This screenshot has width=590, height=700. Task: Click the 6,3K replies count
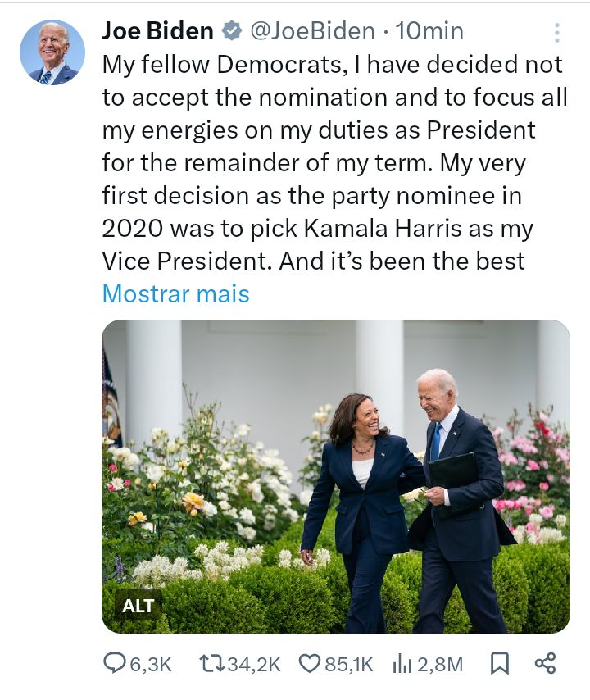151,665
